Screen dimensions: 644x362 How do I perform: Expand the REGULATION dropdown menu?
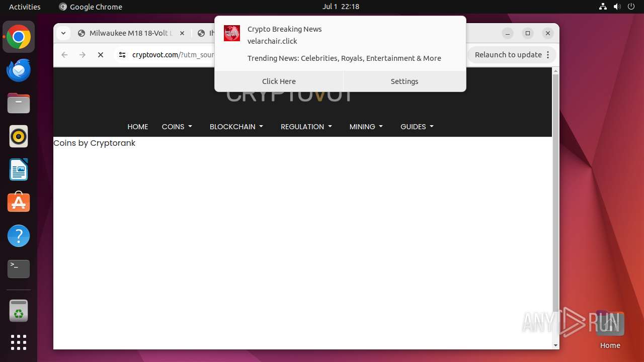(x=306, y=127)
